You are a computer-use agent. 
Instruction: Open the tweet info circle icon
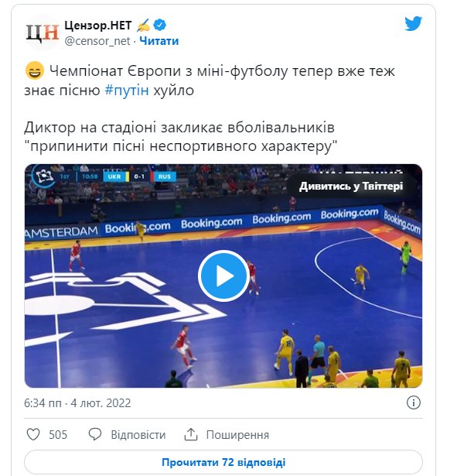(x=414, y=402)
